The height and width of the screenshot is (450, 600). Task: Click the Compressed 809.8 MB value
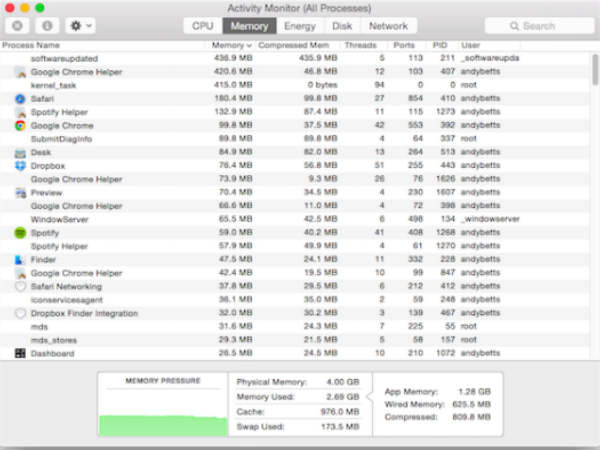tap(471, 417)
